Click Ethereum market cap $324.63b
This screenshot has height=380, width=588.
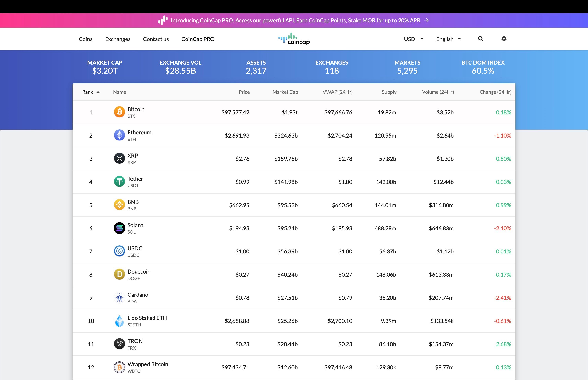286,135
